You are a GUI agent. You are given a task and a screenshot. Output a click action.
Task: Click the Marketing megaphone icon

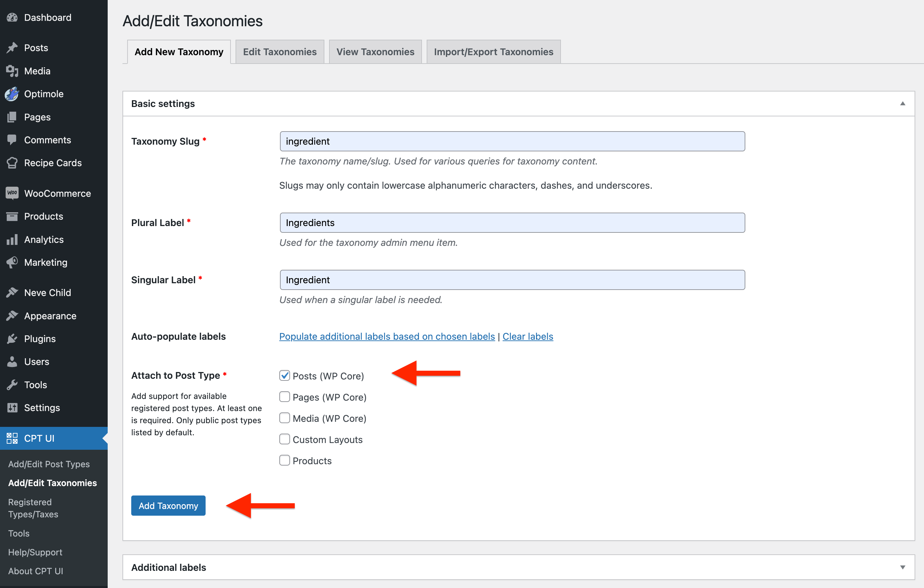12,262
